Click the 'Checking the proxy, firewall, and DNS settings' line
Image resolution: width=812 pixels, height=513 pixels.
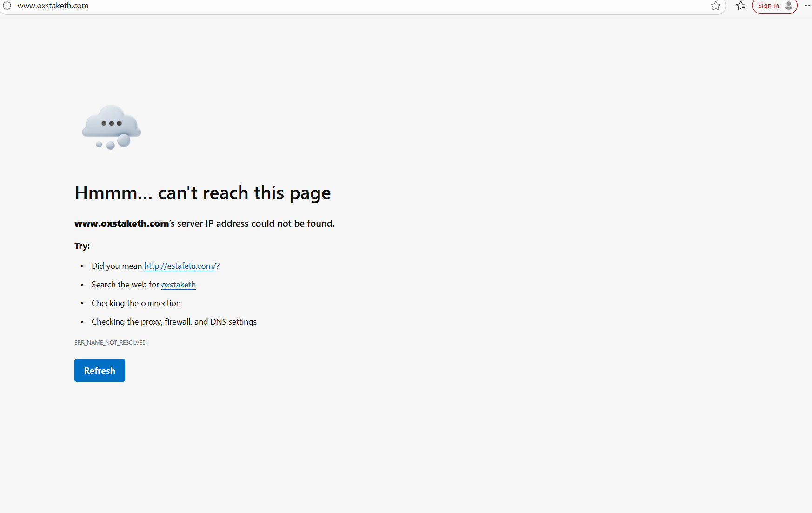pyautogui.click(x=174, y=322)
